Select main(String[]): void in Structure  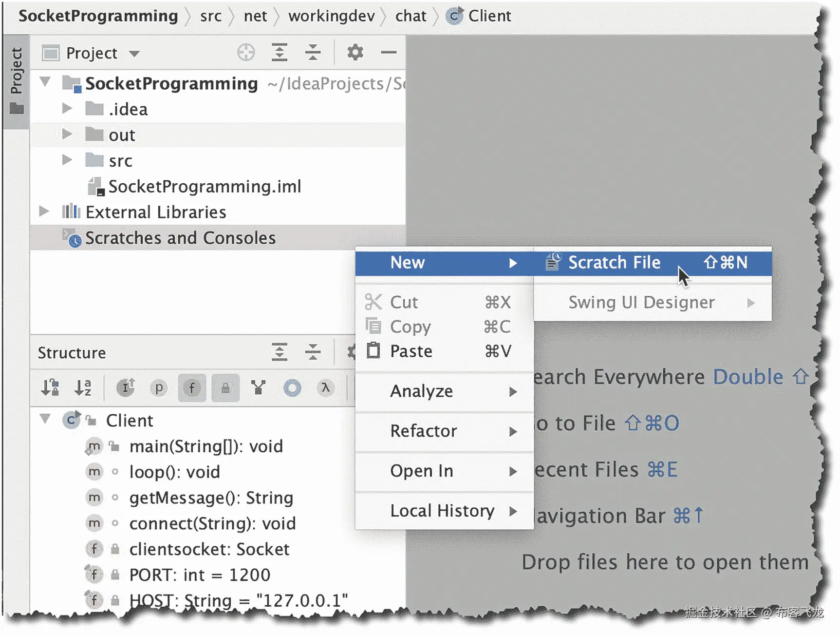coord(206,446)
